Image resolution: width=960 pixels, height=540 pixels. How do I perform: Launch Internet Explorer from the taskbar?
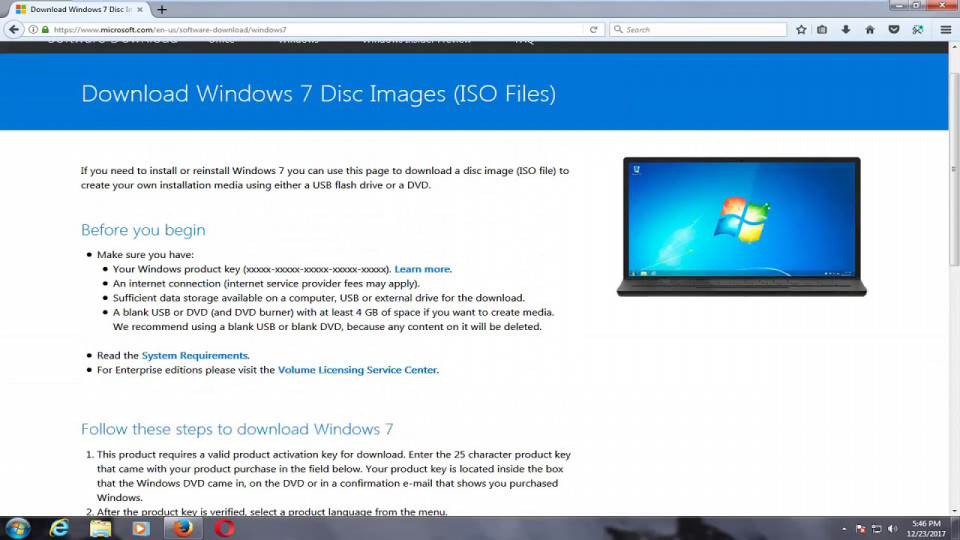(59, 528)
